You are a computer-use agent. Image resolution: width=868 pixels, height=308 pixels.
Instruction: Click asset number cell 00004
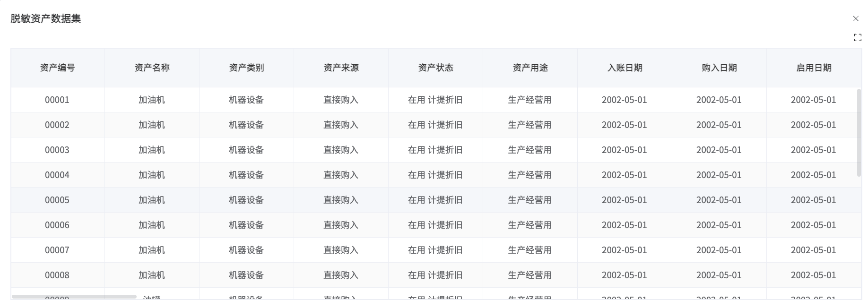pyautogui.click(x=57, y=175)
